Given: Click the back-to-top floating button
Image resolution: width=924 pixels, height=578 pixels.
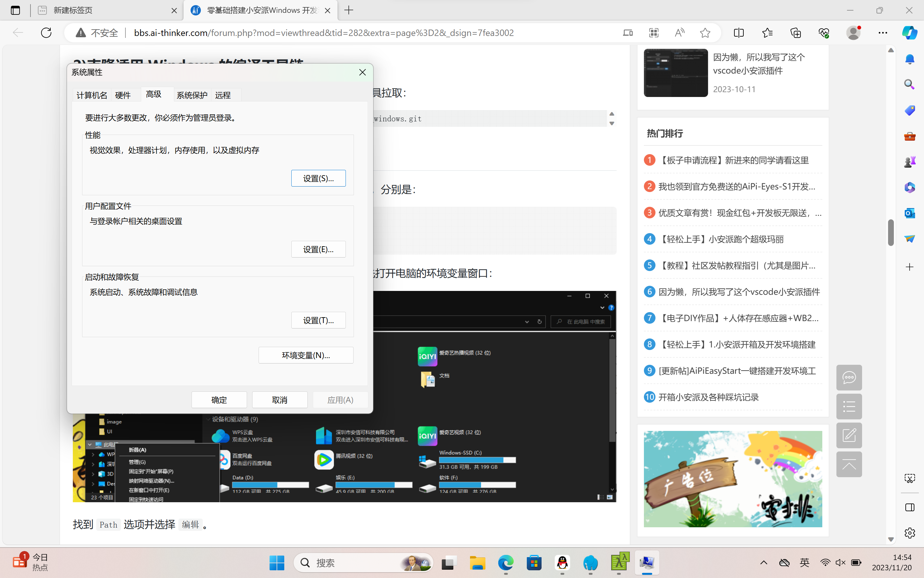Looking at the screenshot, I should pyautogui.click(x=849, y=464).
